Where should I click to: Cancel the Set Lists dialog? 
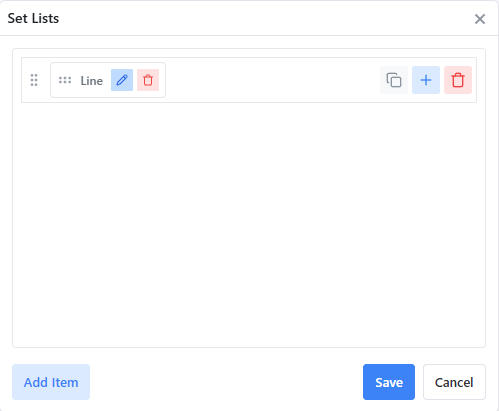tap(454, 382)
